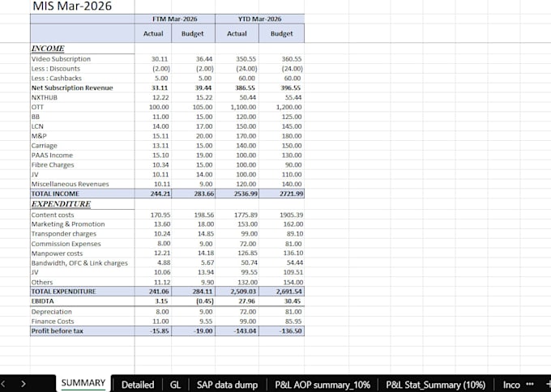
Task: Switch to the SUMMARY sheet tab
Action: coord(83,383)
